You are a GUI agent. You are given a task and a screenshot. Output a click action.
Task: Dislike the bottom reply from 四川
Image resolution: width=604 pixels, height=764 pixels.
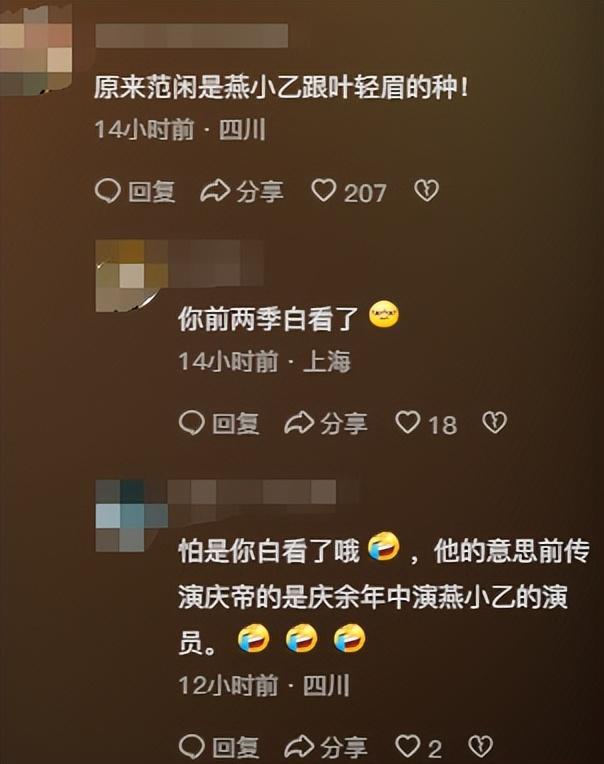click(480, 746)
